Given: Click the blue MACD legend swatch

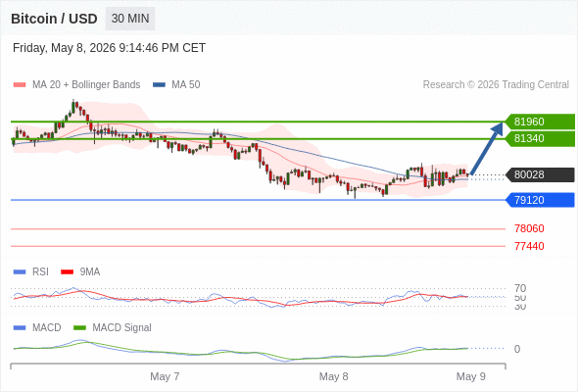Looking at the screenshot, I should pos(20,328).
